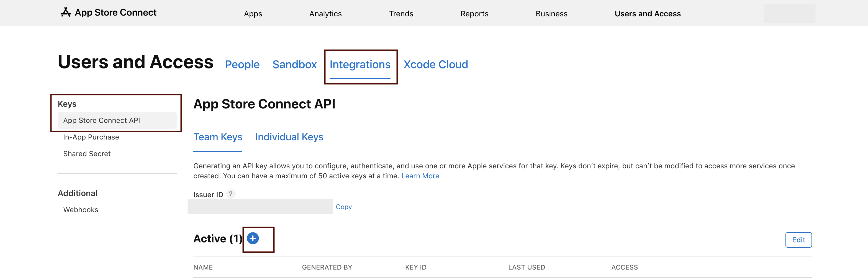868x279 pixels.
Task: Navigate to the Business section
Action: [552, 14]
